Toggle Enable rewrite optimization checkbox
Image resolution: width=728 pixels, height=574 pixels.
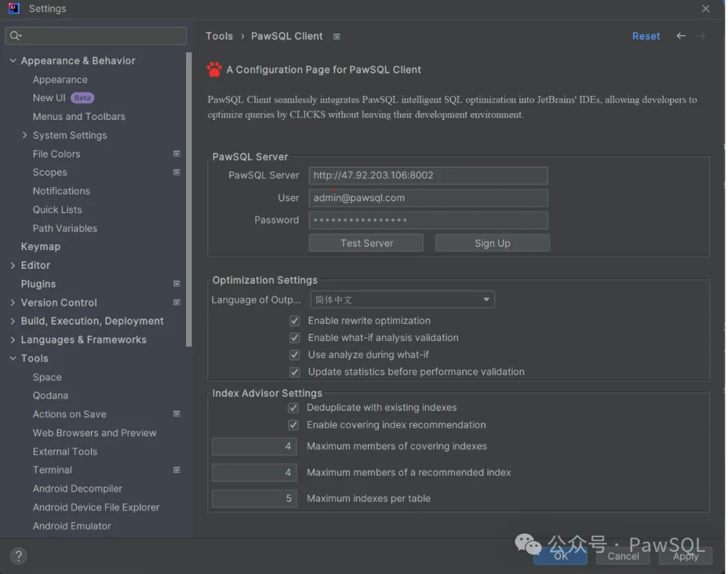click(x=295, y=321)
